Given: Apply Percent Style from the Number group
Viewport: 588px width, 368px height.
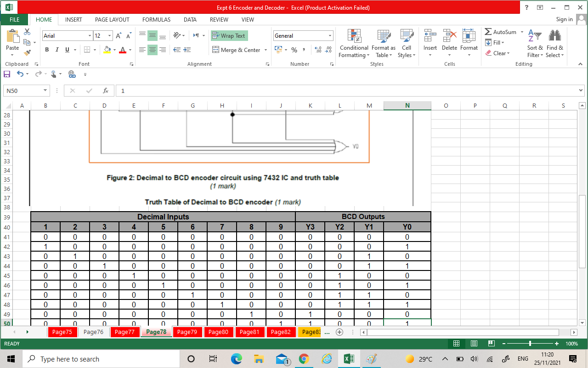Looking at the screenshot, I should pyautogui.click(x=294, y=50).
